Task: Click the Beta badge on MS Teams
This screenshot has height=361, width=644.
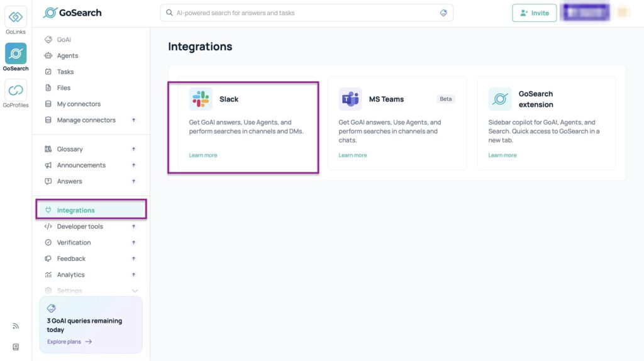Action: click(446, 99)
